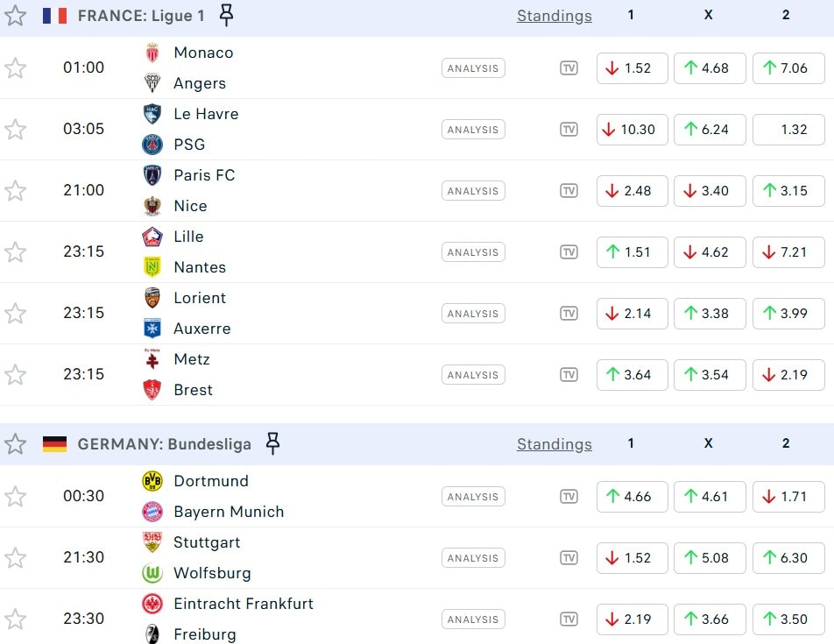Screen dimensions: 834x644
Task: Open Analysis for Stuttgart vs Wolfsburg
Action: [473, 558]
